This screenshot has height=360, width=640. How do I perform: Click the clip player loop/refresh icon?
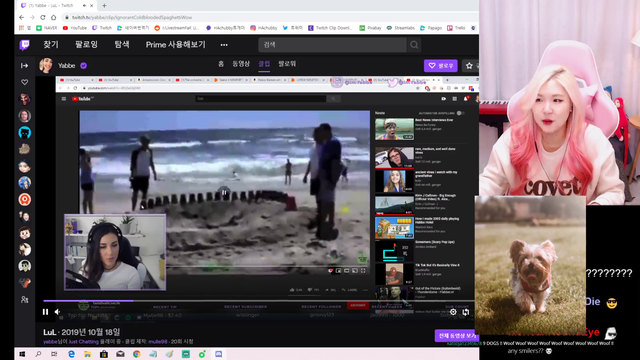pyautogui.click(x=466, y=312)
